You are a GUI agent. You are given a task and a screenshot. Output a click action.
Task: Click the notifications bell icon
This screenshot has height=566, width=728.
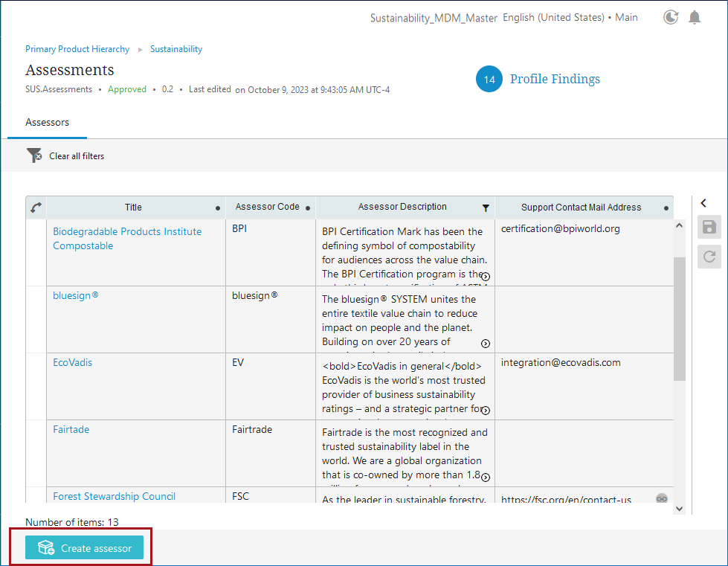pos(694,17)
